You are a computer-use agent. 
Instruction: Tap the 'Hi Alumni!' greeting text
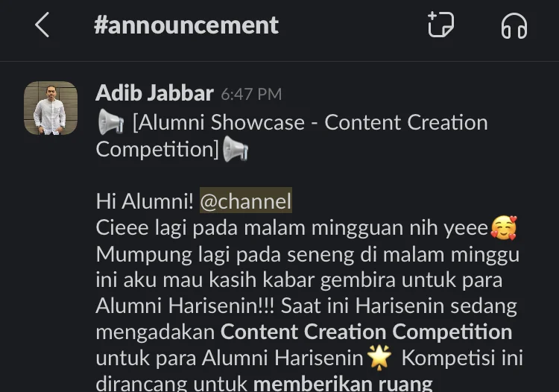pyautogui.click(x=145, y=201)
